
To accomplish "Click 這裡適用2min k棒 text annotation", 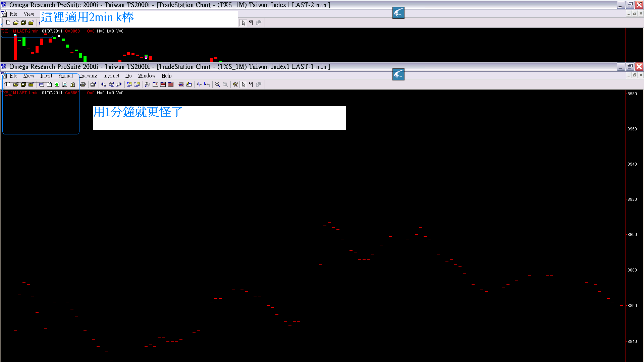I will tap(87, 17).
